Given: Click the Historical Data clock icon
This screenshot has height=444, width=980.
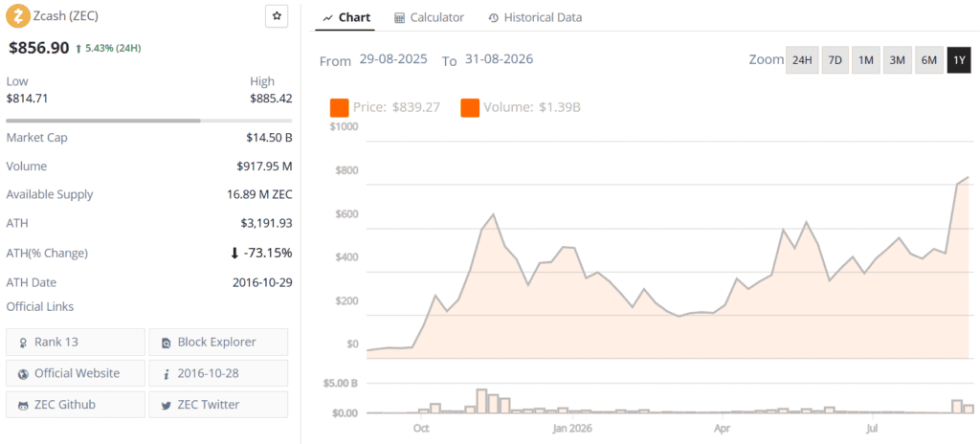Looking at the screenshot, I should coord(493,18).
